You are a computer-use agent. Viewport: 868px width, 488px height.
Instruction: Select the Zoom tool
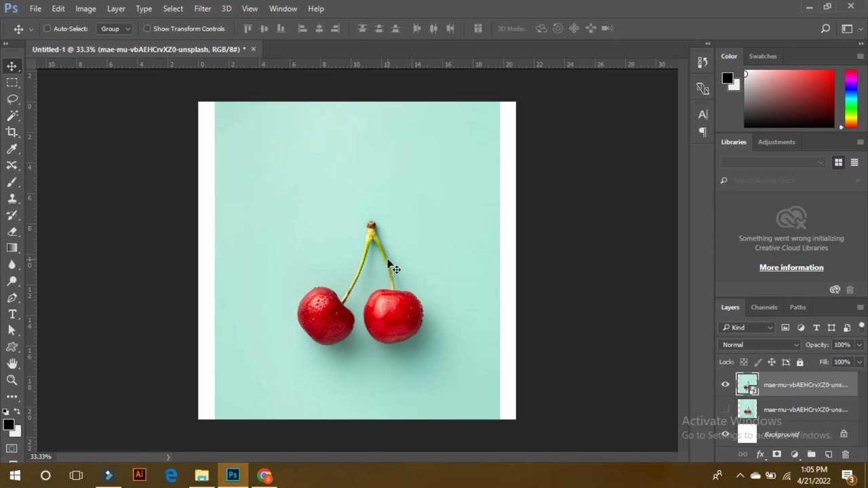(x=12, y=380)
